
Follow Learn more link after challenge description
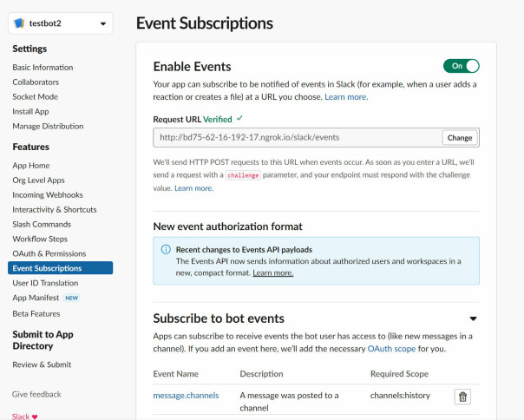pyautogui.click(x=193, y=188)
